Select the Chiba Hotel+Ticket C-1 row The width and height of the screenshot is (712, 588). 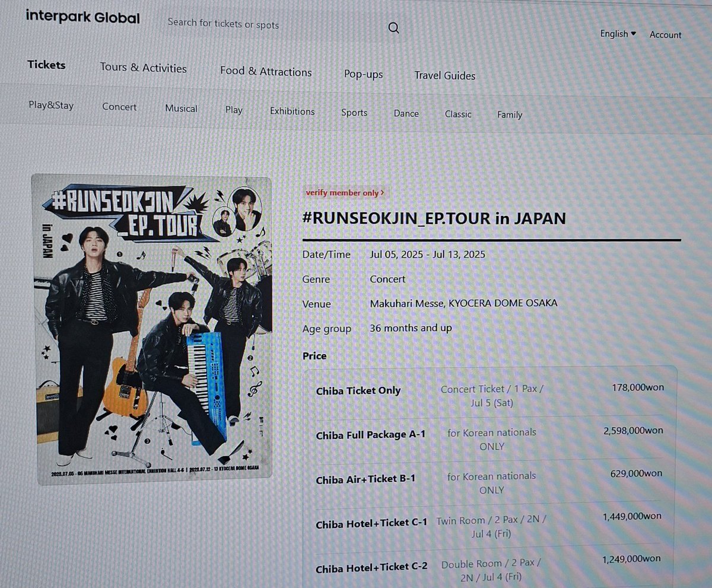[x=490, y=525]
